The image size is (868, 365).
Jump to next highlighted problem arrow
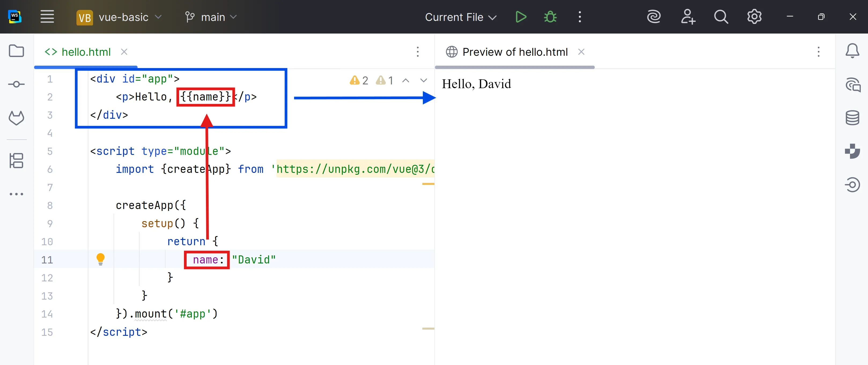point(424,80)
